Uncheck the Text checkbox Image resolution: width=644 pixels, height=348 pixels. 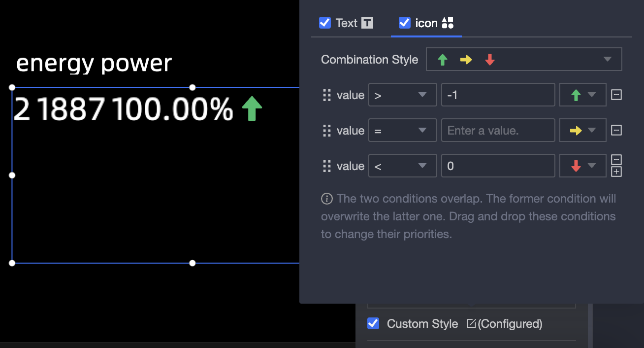pos(325,23)
